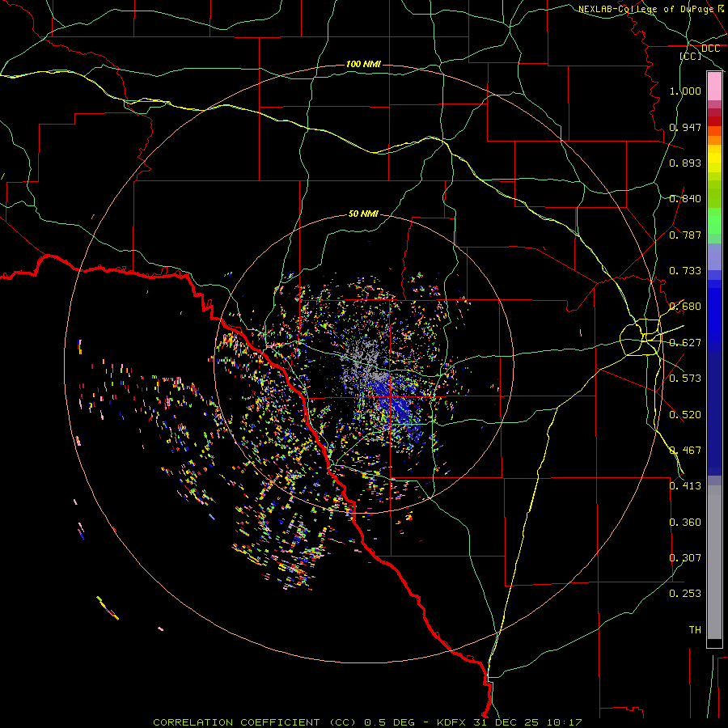Select the 0.680 scale value
The image size is (728, 728).
(x=685, y=307)
